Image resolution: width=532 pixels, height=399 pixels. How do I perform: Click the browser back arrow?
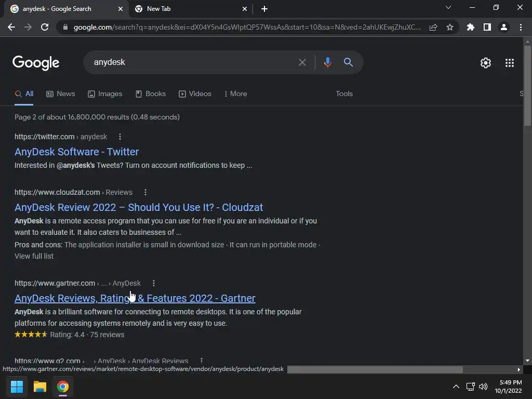[11, 27]
